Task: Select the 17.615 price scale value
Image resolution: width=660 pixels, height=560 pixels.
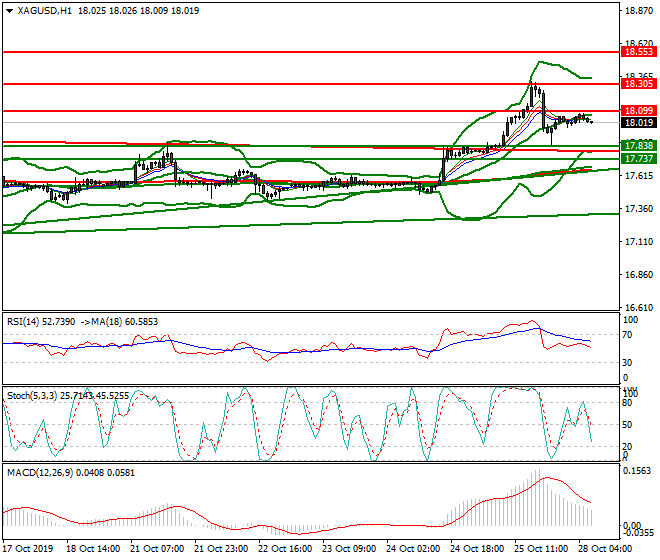Action: click(x=639, y=176)
